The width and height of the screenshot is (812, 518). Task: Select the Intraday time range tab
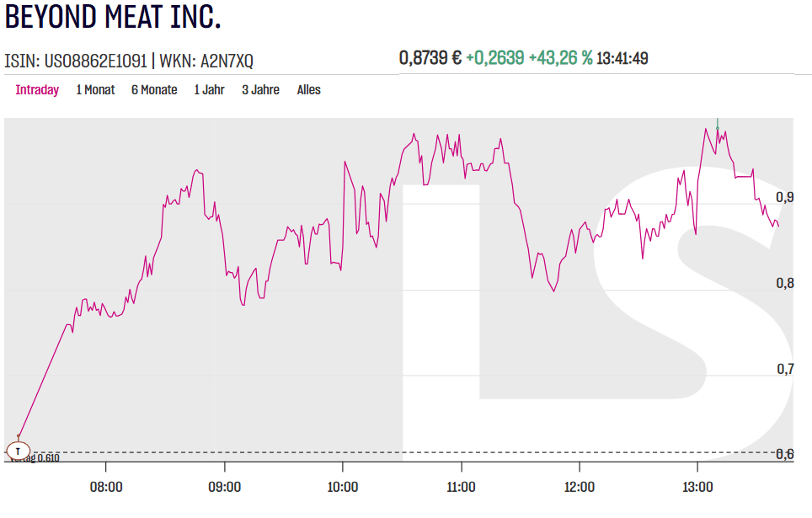click(37, 90)
